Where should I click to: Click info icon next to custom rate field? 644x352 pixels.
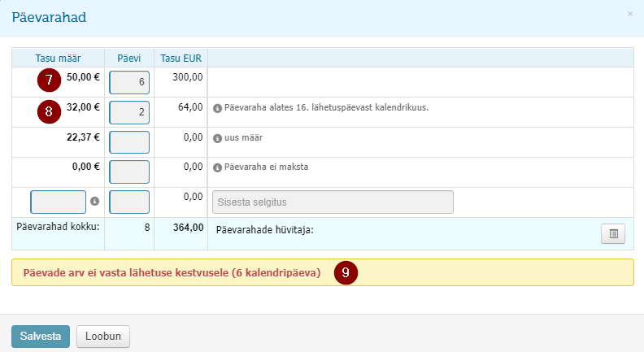(x=95, y=202)
